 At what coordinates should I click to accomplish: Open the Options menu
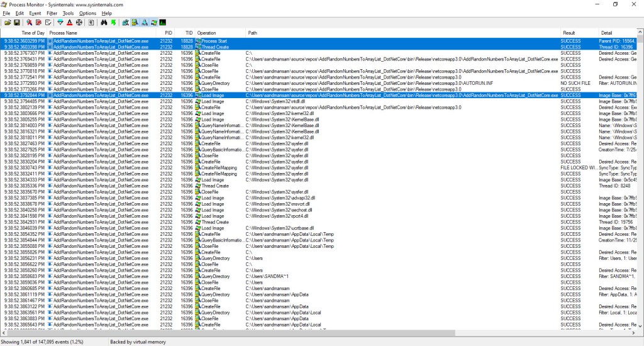pos(87,13)
